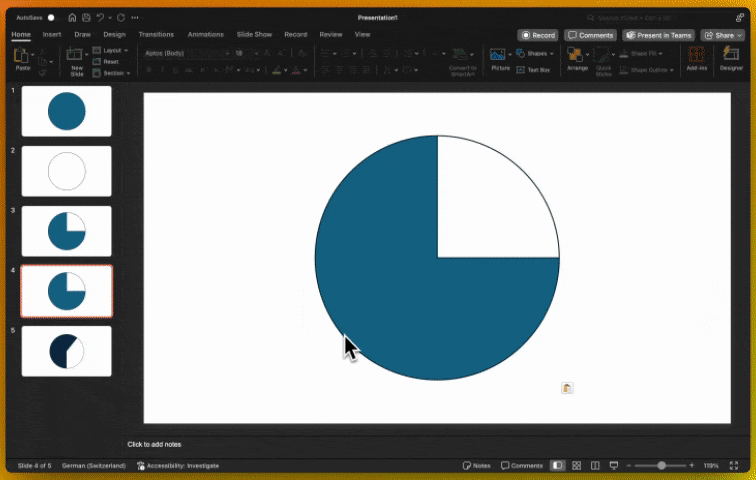This screenshot has height=480, width=756.
Task: Open the Slide Show tab
Action: click(x=254, y=34)
